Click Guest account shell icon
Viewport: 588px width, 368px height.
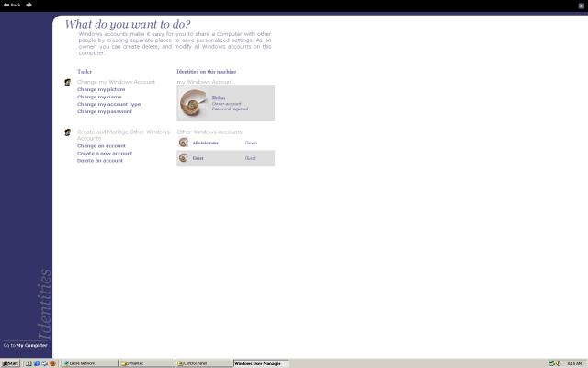(x=184, y=158)
